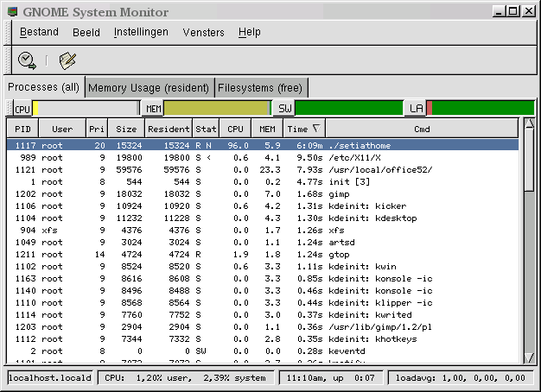Select the /usr/local/office52/ process row
Viewport: 541px width, 392px height.
(x=263, y=169)
